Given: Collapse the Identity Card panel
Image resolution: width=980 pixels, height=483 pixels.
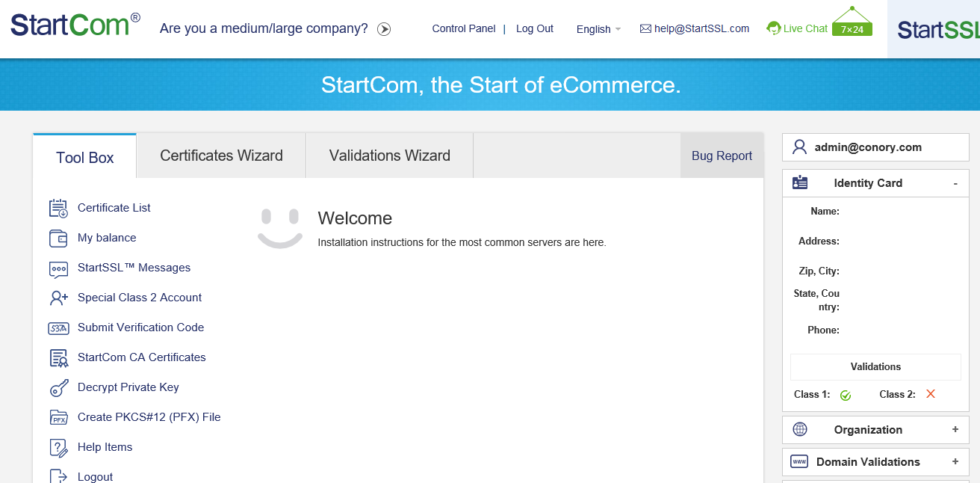Looking at the screenshot, I should (955, 183).
